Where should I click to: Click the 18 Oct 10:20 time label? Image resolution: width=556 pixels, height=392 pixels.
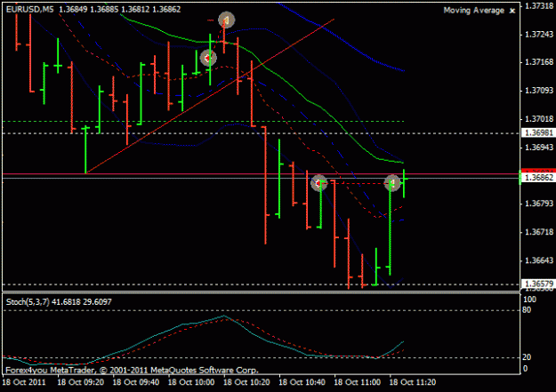coord(246,382)
